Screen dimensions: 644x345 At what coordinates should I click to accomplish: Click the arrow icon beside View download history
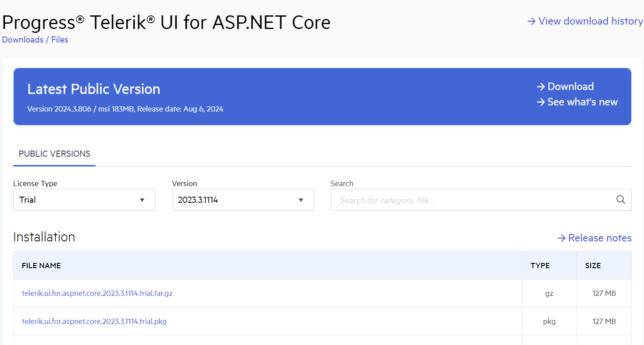coord(531,21)
